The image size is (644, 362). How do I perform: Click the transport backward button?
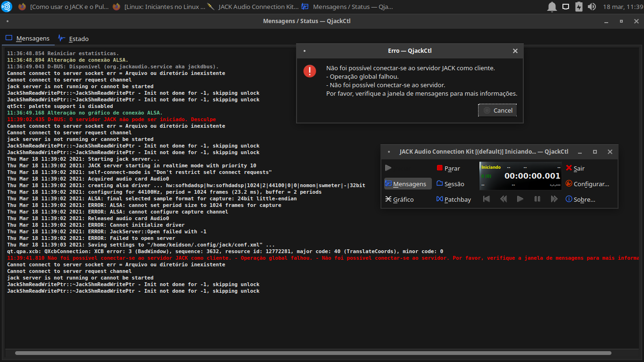[504, 199]
